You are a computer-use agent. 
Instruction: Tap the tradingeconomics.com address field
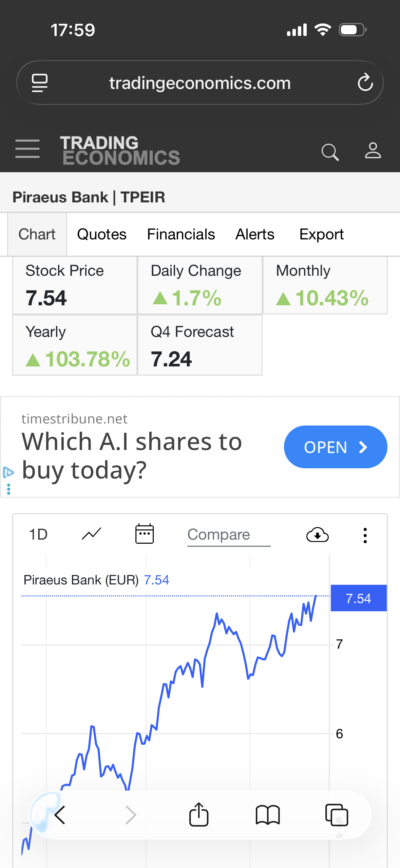coord(200,83)
